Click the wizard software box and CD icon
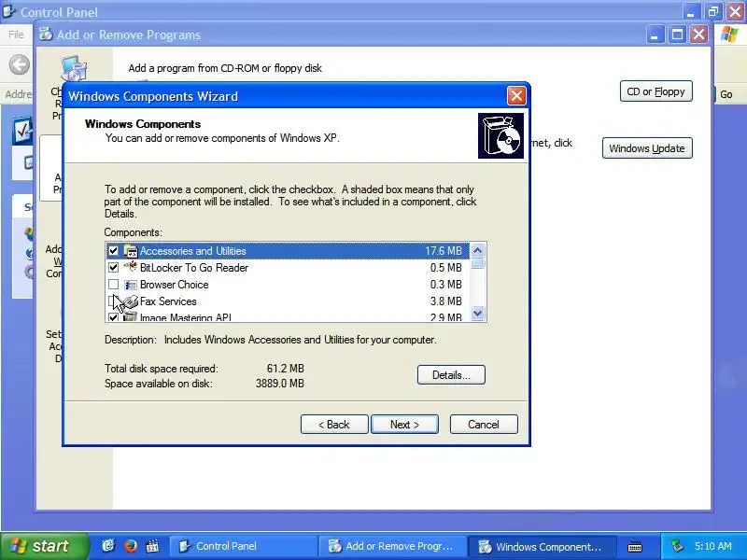747x560 pixels. (x=500, y=135)
